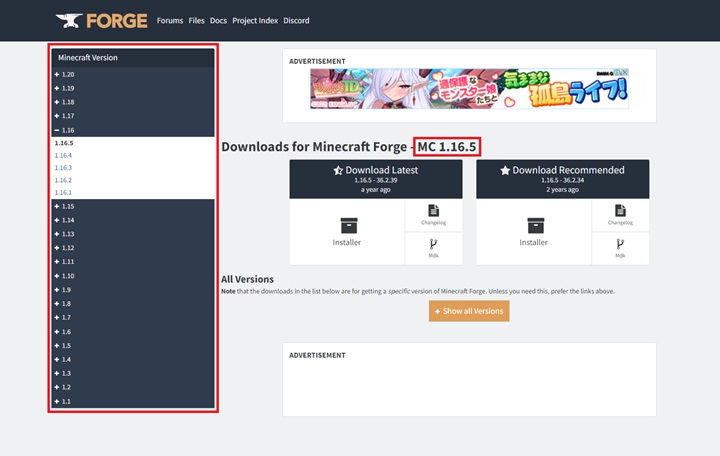Click the Japanese game advertisement banner
The height and width of the screenshot is (456, 720).
(469, 89)
